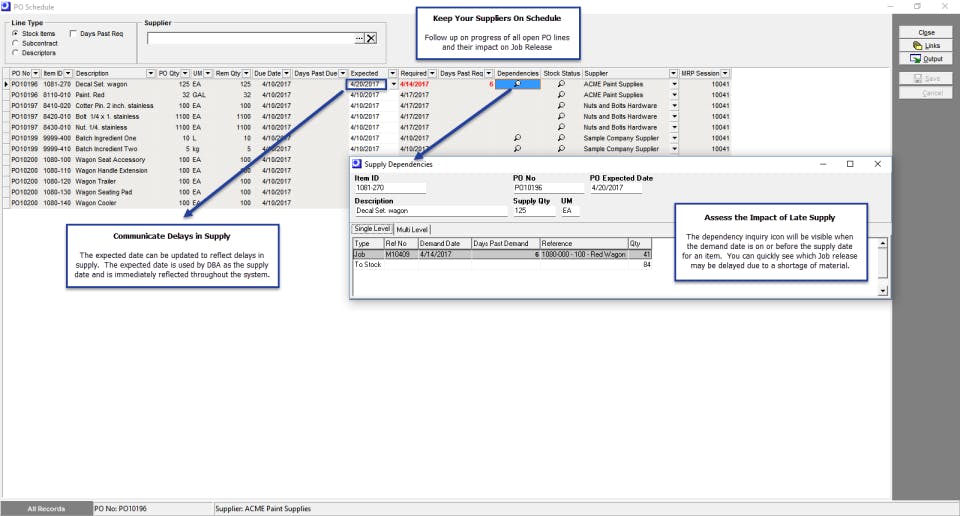Open the Rem Qty column filter dropdown
Viewport: 960px width, 516px height.
(x=246, y=73)
